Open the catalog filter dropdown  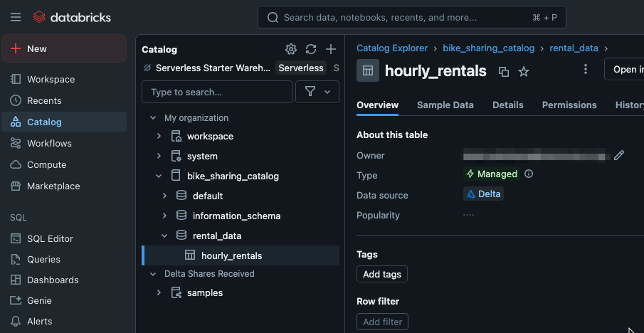point(317,92)
